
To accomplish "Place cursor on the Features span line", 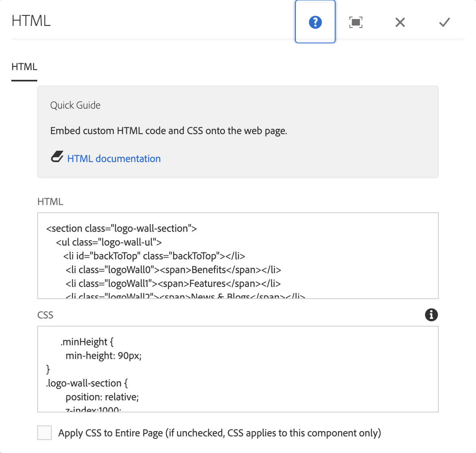I will coord(173,284).
